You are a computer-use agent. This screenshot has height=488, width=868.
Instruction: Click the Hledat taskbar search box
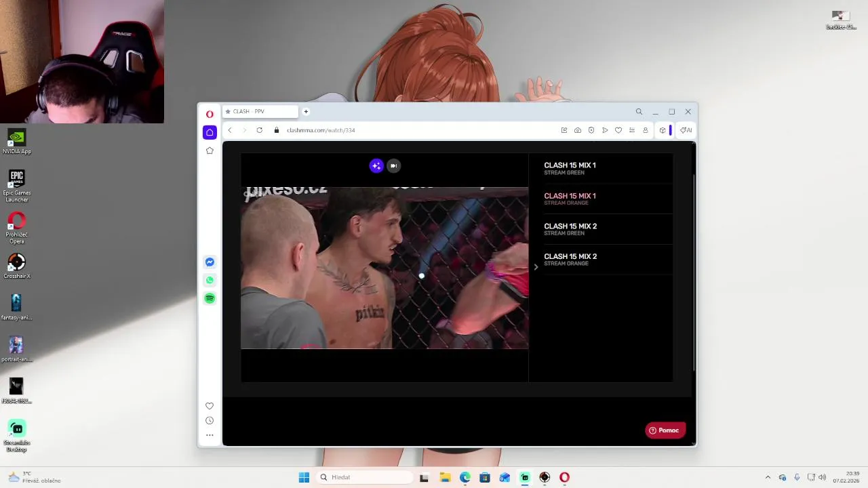pos(365,477)
